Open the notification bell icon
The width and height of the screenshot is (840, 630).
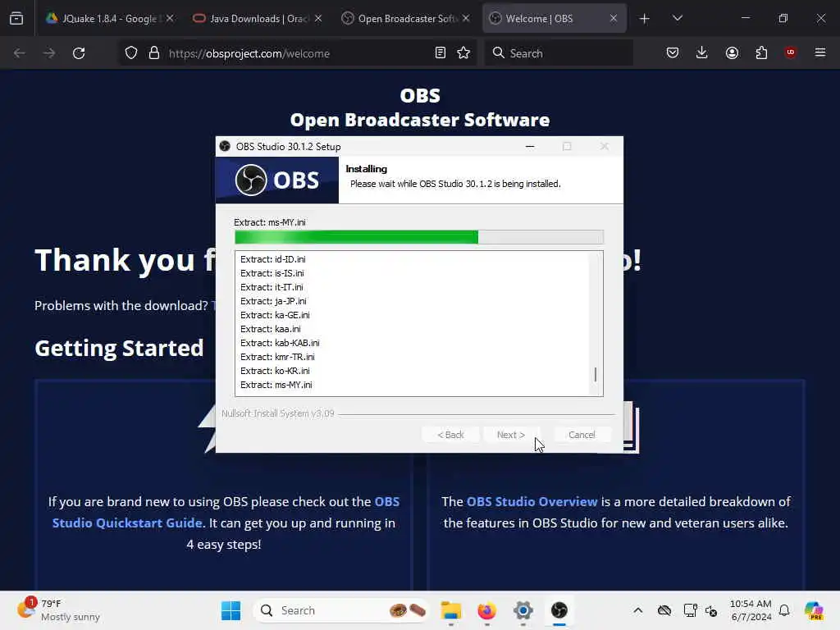pos(784,610)
